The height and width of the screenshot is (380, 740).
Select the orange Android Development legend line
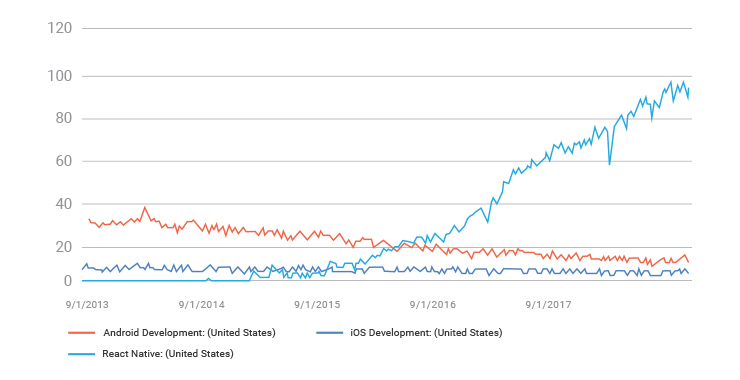point(82,333)
